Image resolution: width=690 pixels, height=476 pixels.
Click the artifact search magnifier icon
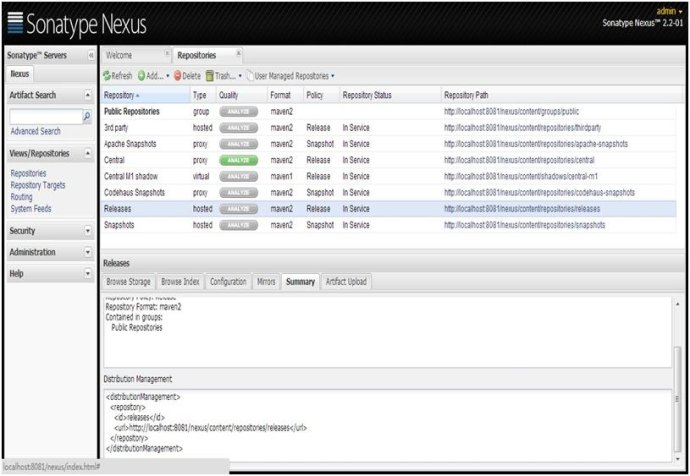point(86,116)
